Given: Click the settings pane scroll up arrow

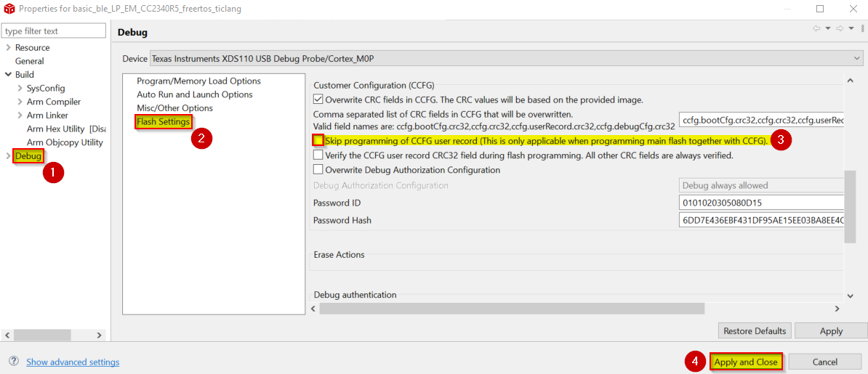Looking at the screenshot, I should pyautogui.click(x=851, y=81).
